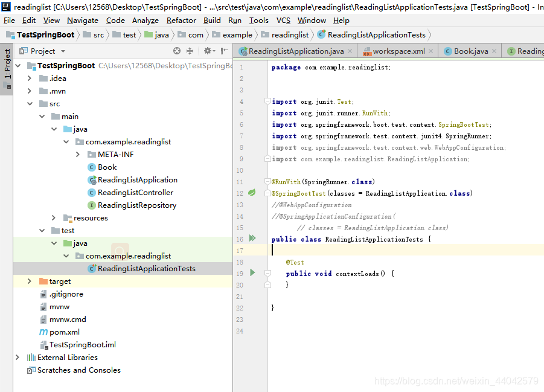Viewport: 544px width, 392px height.
Task: Click SpringBootTest annotation in editor
Action: point(298,193)
